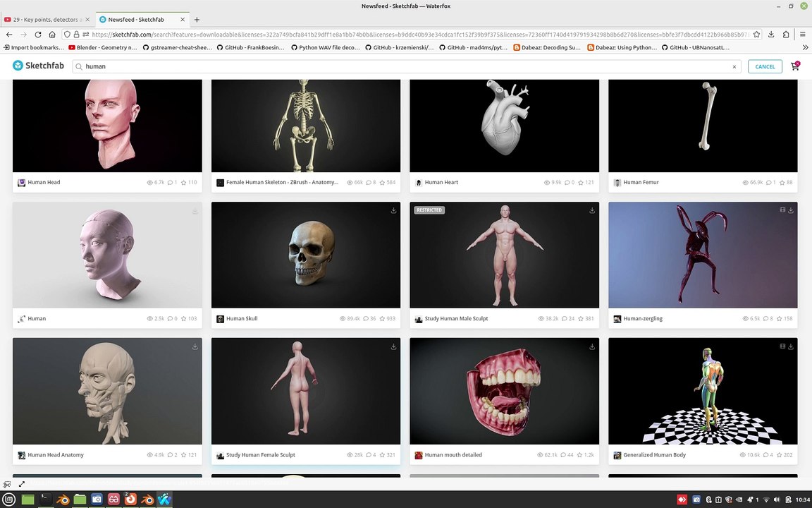Open Human Head author avatar
Image resolution: width=812 pixels, height=508 pixels.
(21, 183)
